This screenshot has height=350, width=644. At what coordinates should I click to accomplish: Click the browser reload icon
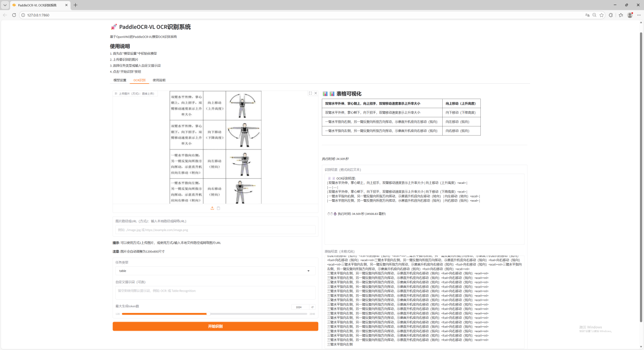pos(14,15)
